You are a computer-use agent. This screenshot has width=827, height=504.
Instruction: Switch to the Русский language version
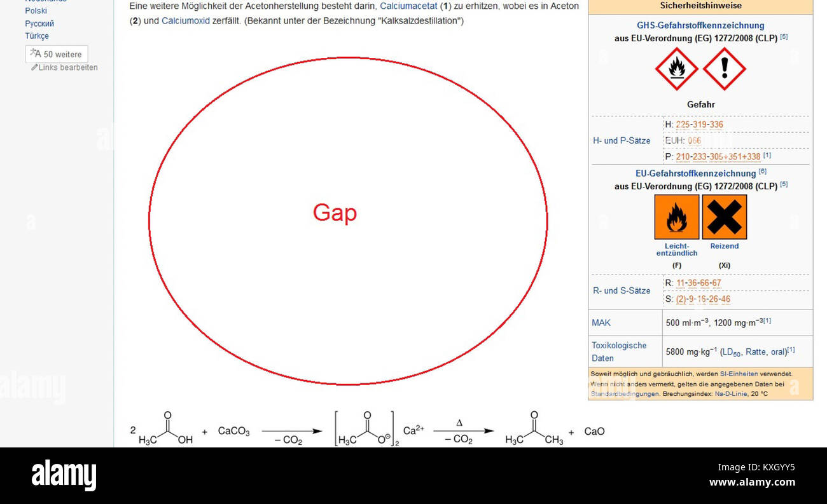[x=39, y=24]
